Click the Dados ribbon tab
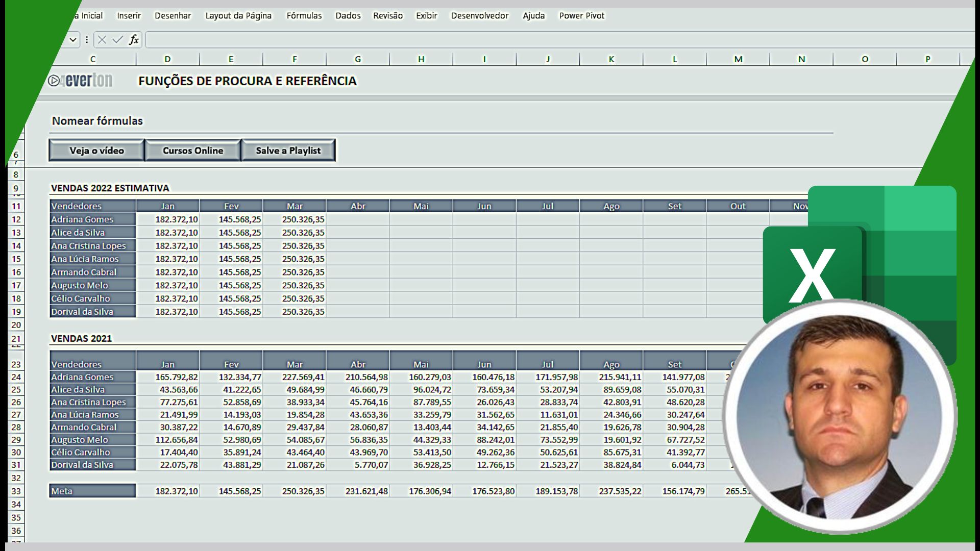 [x=348, y=15]
